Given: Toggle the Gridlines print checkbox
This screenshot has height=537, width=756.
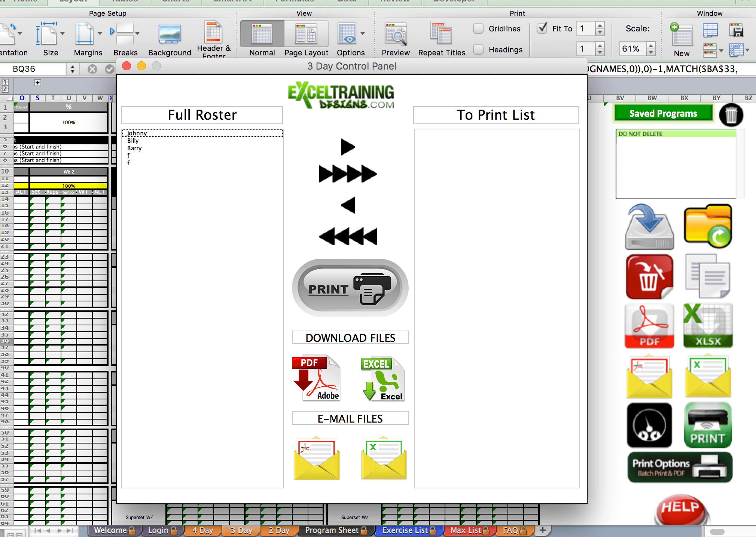Looking at the screenshot, I should 478,29.
